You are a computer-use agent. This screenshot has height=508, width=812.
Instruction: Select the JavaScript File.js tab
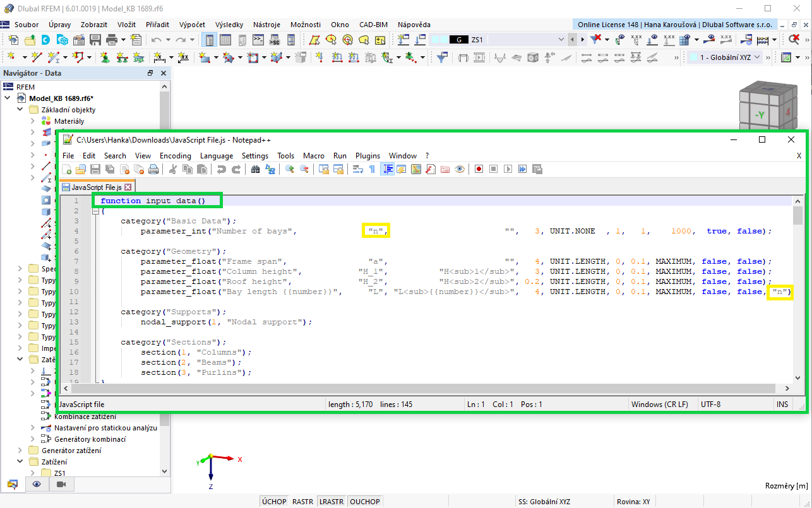coord(97,187)
